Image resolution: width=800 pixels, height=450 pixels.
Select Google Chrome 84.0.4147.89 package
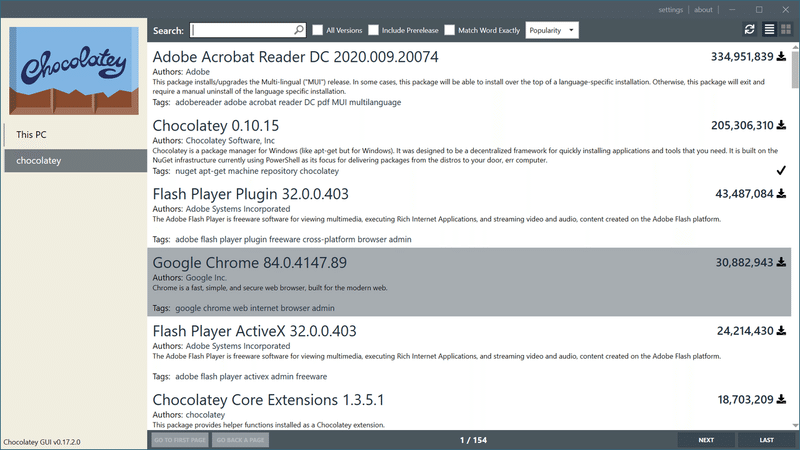point(249,263)
